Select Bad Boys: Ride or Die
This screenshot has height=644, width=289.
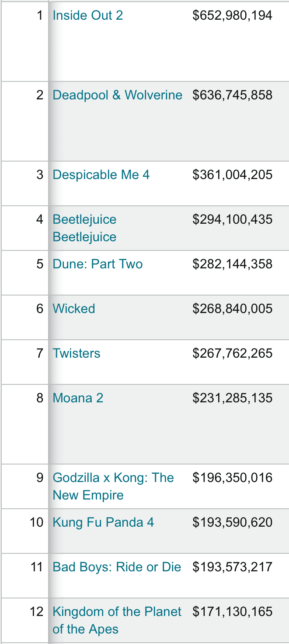click(117, 567)
